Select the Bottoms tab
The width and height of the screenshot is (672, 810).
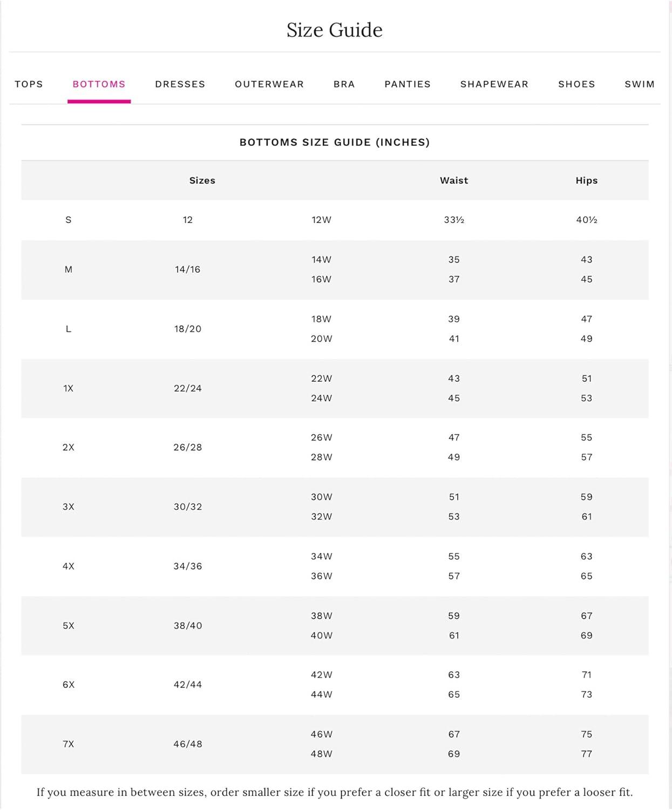(99, 84)
